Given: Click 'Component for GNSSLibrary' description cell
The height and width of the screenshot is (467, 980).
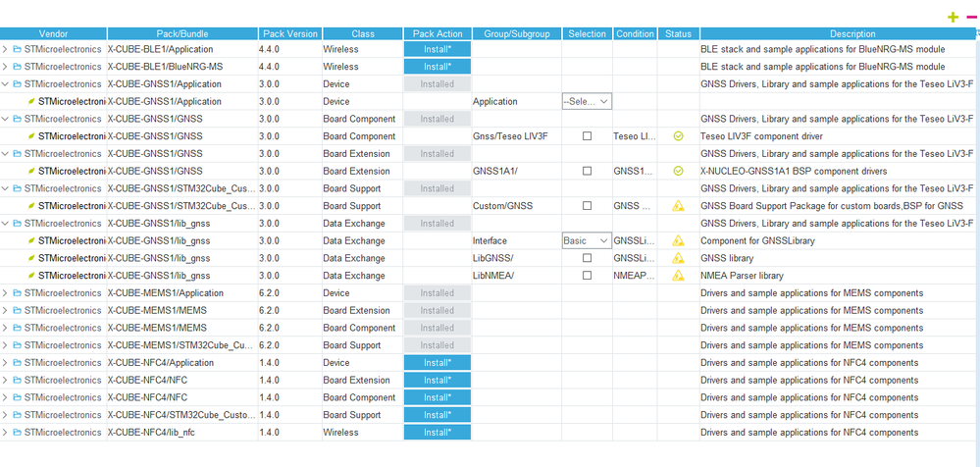Looking at the screenshot, I should point(757,240).
